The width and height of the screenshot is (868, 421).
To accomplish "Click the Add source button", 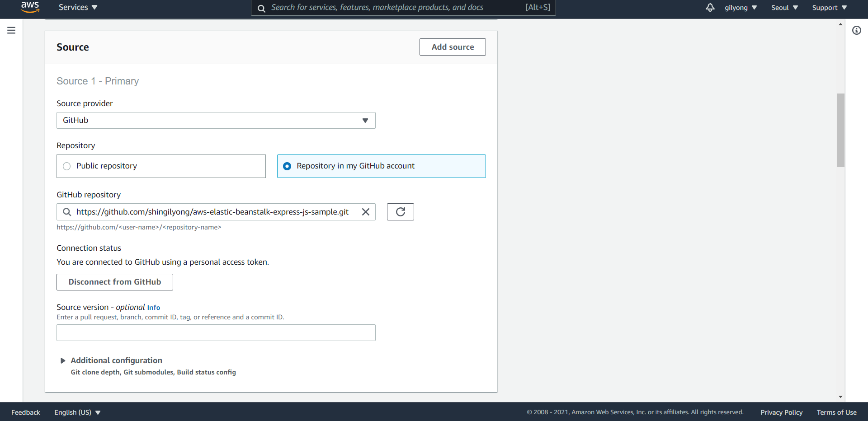I will (453, 47).
